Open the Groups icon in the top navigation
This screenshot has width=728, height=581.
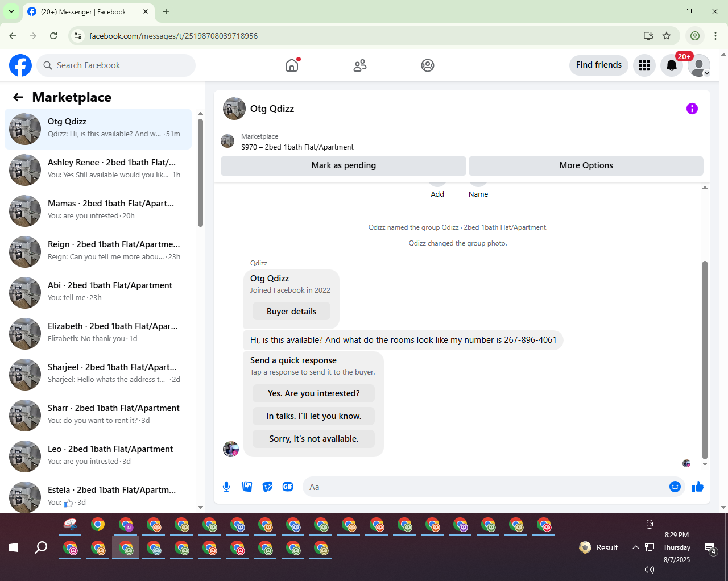(x=428, y=65)
